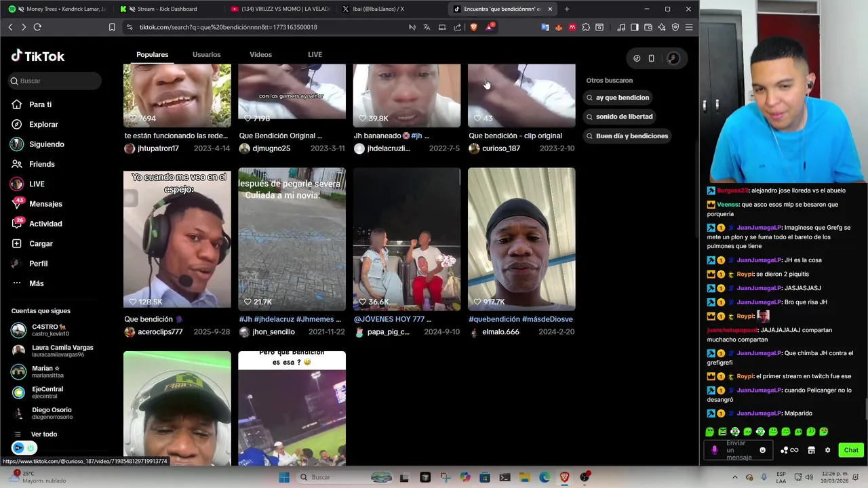The height and width of the screenshot is (488, 868).
Task: Click the page translate icon
Action: tap(427, 27)
